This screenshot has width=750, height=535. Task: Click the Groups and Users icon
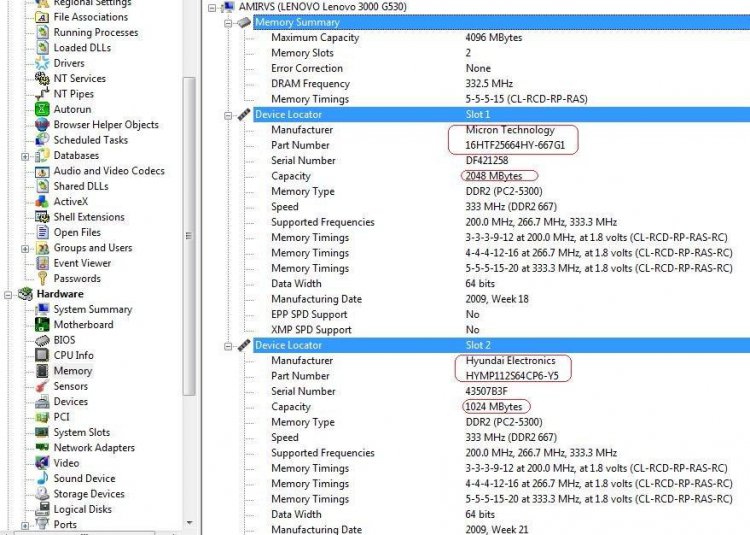click(42, 248)
